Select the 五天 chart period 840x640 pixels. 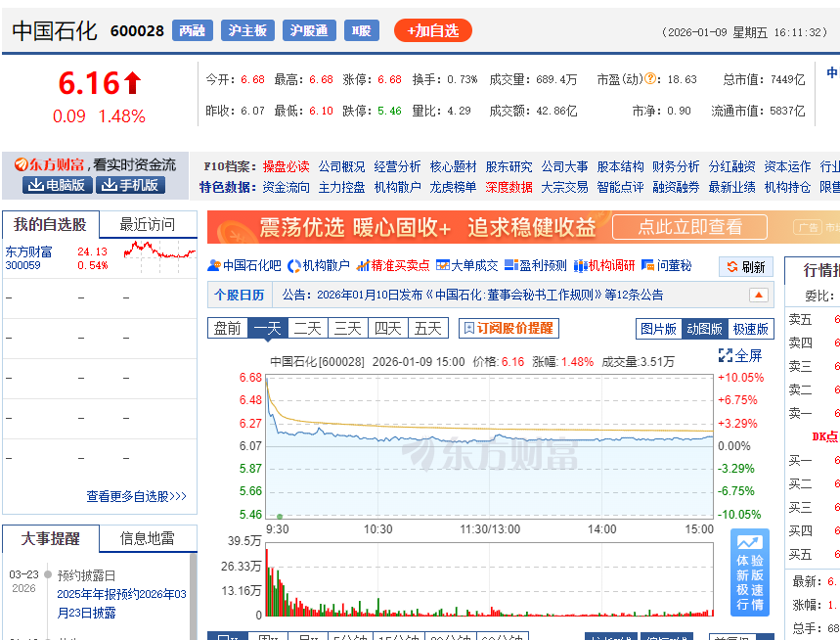[x=427, y=328]
